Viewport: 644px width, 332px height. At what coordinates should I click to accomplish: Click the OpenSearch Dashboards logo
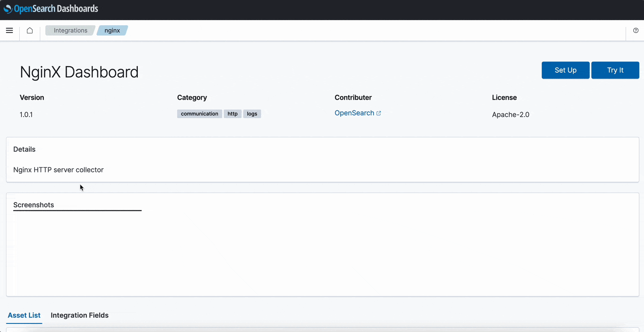point(51,9)
